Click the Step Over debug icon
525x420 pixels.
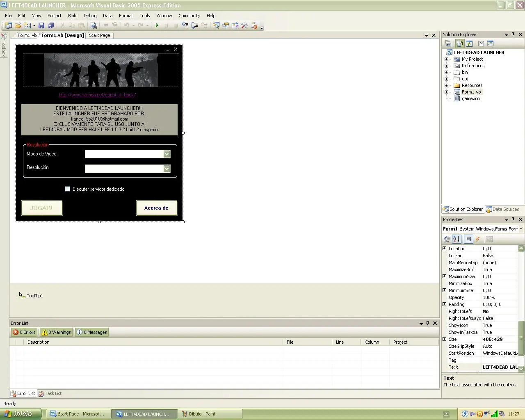click(x=195, y=25)
